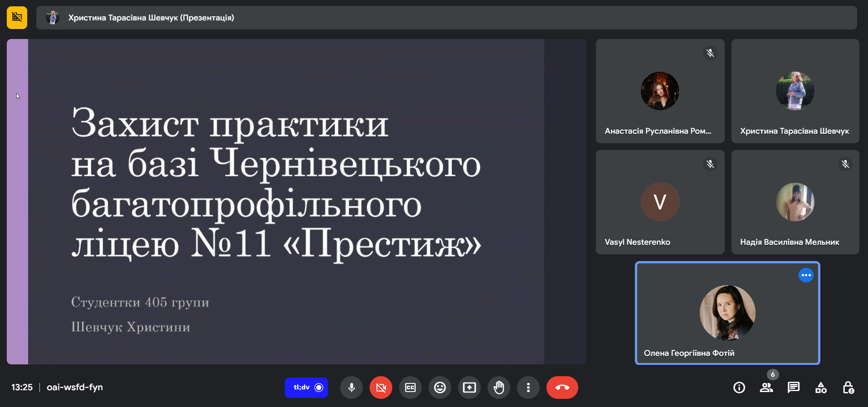Click the time display 13:25
868x407 pixels.
point(22,388)
